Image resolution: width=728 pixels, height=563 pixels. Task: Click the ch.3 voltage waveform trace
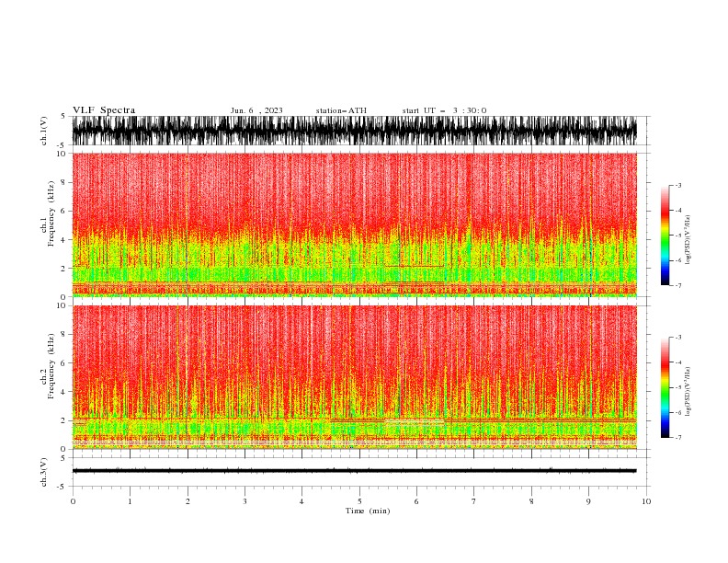(354, 471)
